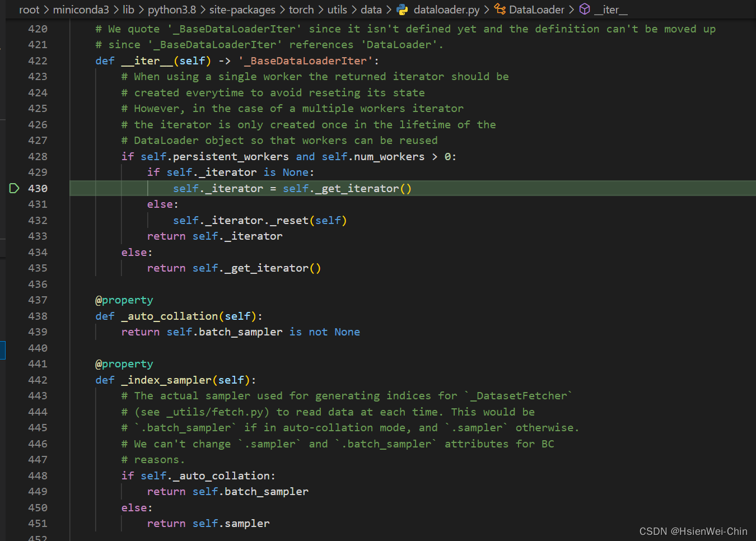Click 'persistent_workers' on line 428
The image size is (756, 541).
coord(231,156)
